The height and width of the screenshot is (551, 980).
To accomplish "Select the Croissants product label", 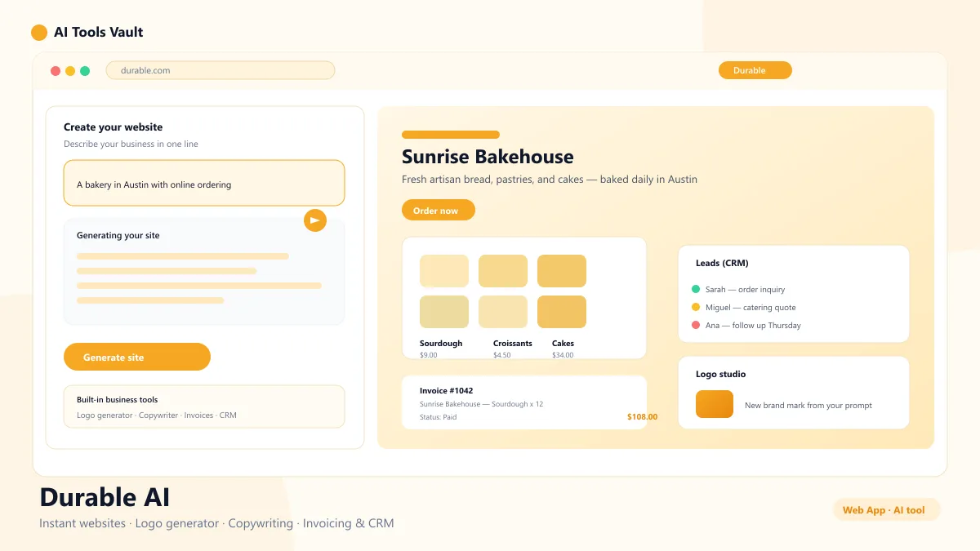I will (513, 344).
